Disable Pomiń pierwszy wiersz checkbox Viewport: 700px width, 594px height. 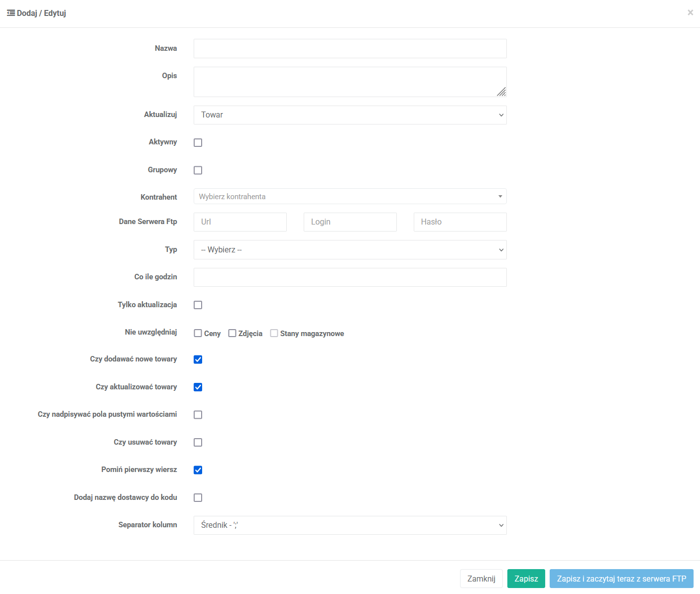198,470
